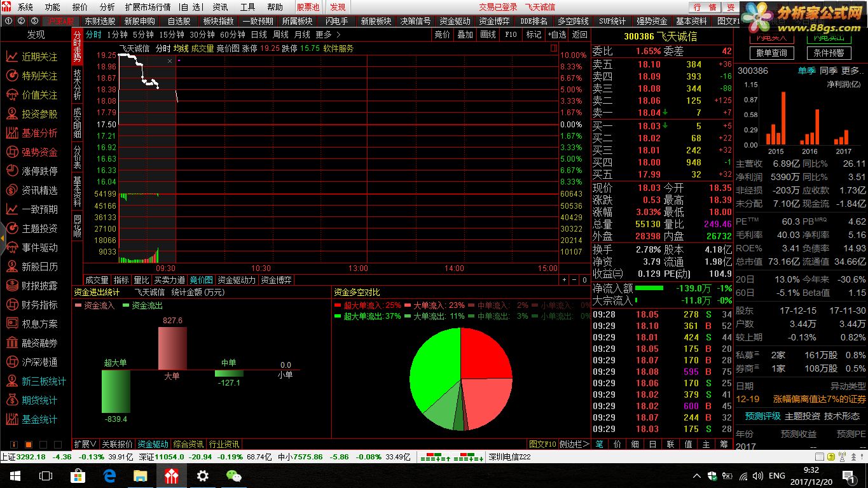Image resolution: width=868 pixels, height=488 pixels.
Task: Launch Microsoft Edge from taskbar
Action: pyautogui.click(x=109, y=475)
